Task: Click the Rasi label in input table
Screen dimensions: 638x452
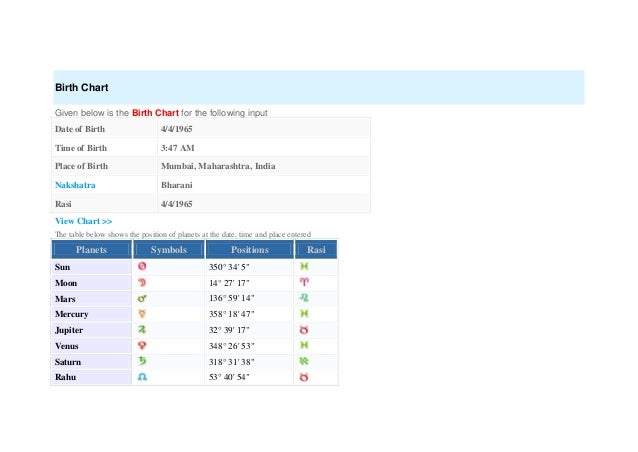Action: [x=63, y=204]
